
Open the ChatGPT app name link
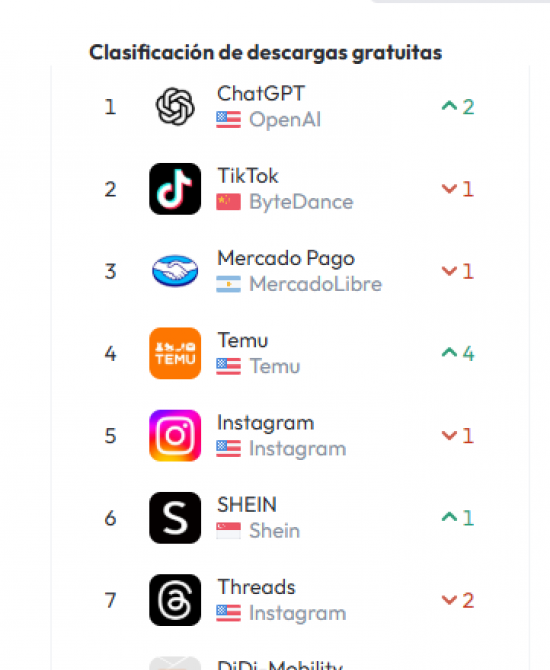pyautogui.click(x=261, y=94)
